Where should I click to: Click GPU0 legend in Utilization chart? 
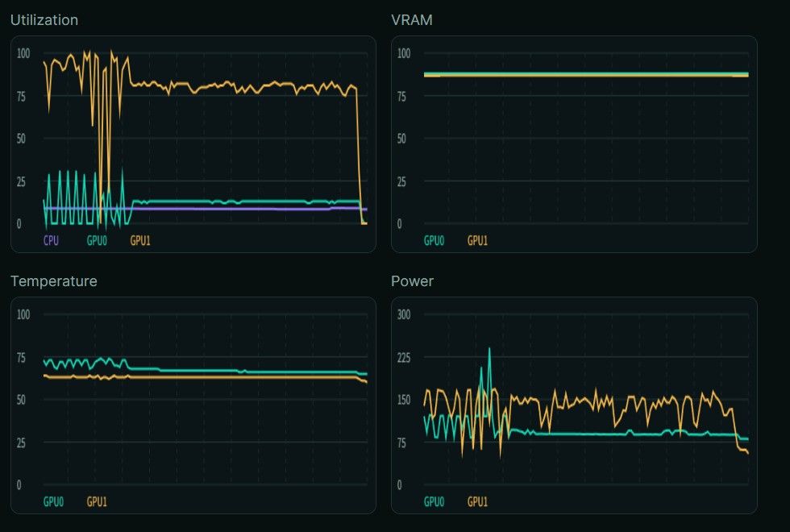point(97,241)
